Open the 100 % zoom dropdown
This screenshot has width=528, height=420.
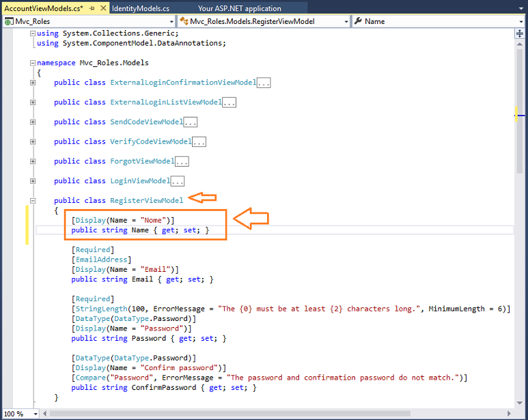(36, 414)
